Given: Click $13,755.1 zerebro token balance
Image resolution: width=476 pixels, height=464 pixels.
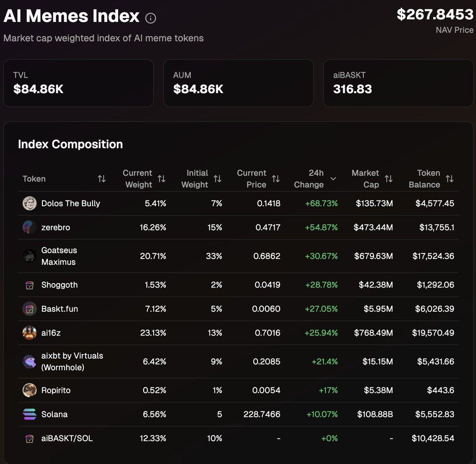Looking at the screenshot, I should [437, 227].
